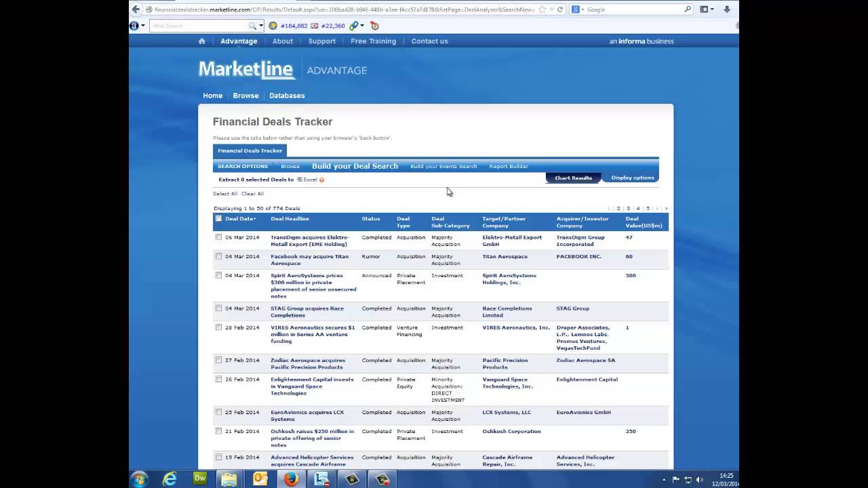Select Build your Deal Search

355,166
